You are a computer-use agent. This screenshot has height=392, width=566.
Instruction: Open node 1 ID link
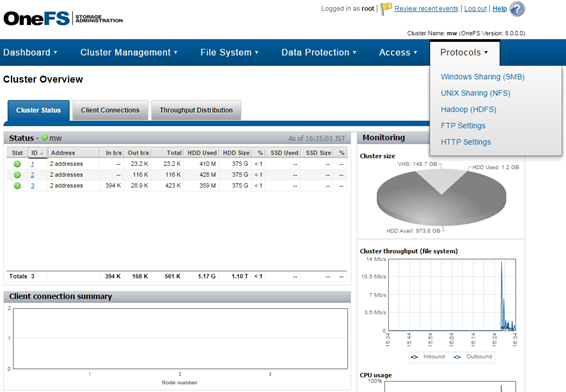point(32,164)
